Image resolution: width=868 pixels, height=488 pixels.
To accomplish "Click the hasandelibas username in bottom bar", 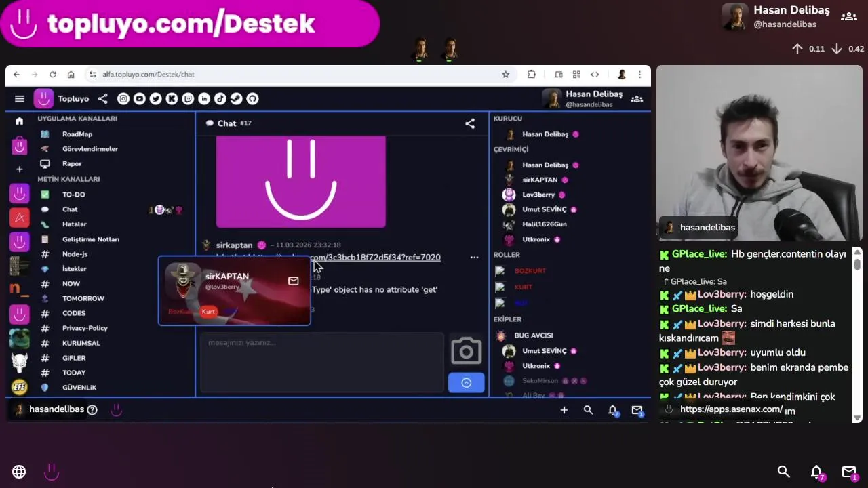I will click(57, 409).
